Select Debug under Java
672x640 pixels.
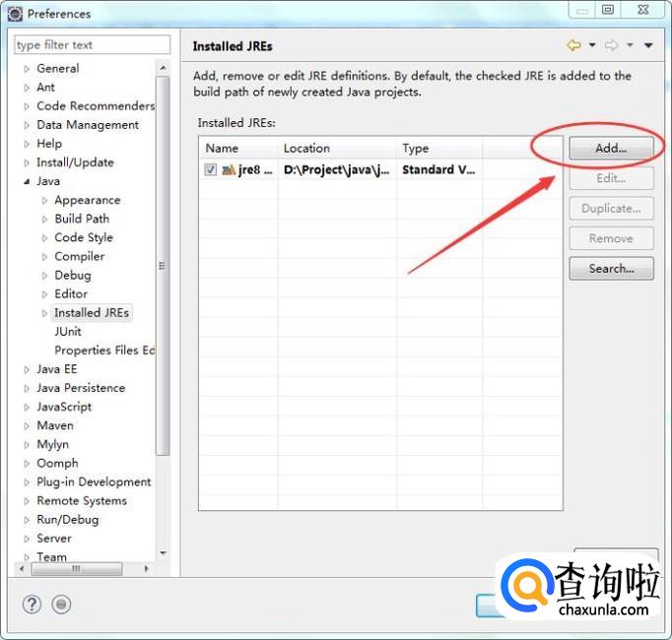73,275
